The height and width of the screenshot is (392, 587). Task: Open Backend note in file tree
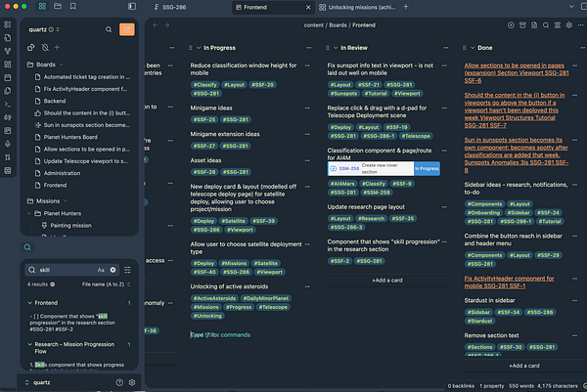point(55,101)
